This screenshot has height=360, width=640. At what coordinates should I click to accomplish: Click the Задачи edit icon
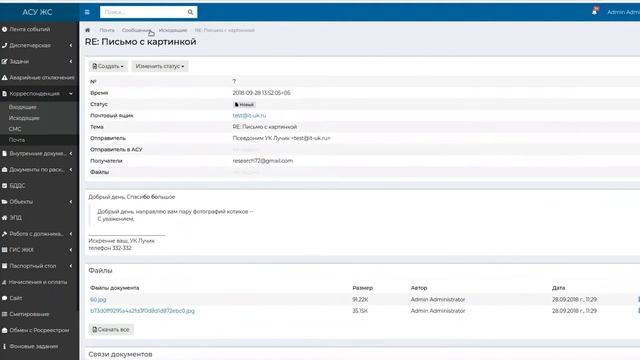coord(4,62)
